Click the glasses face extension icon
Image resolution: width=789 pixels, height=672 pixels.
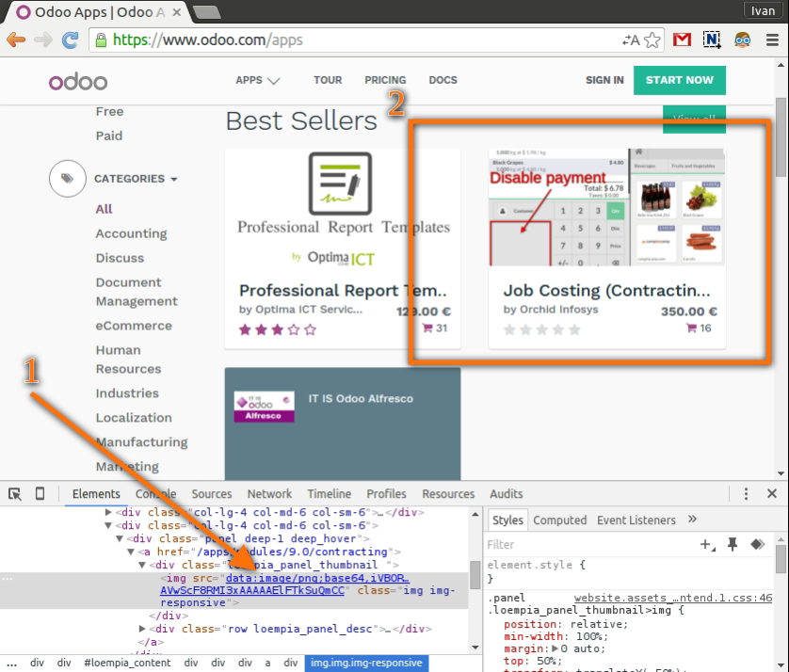(742, 40)
